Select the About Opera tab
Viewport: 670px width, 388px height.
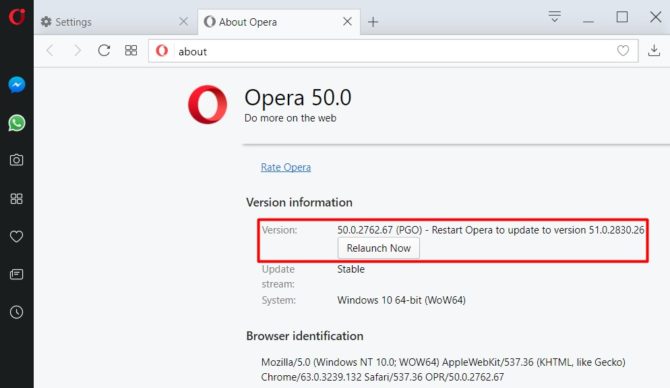(x=279, y=22)
